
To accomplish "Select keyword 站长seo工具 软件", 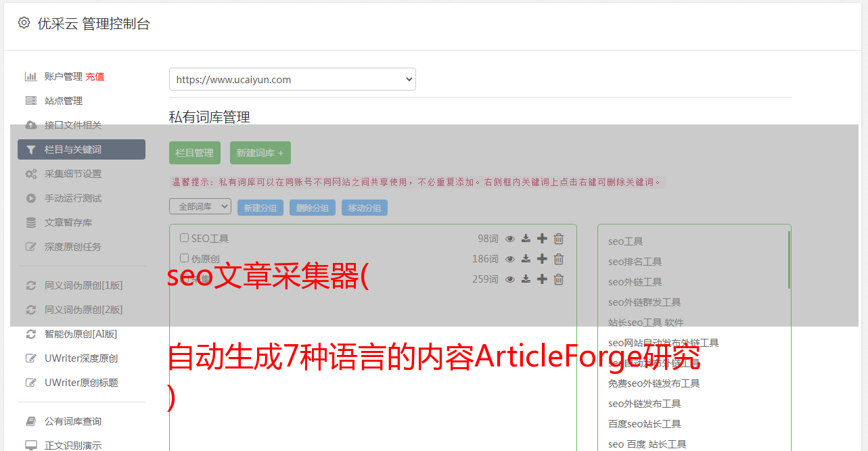I will click(645, 323).
